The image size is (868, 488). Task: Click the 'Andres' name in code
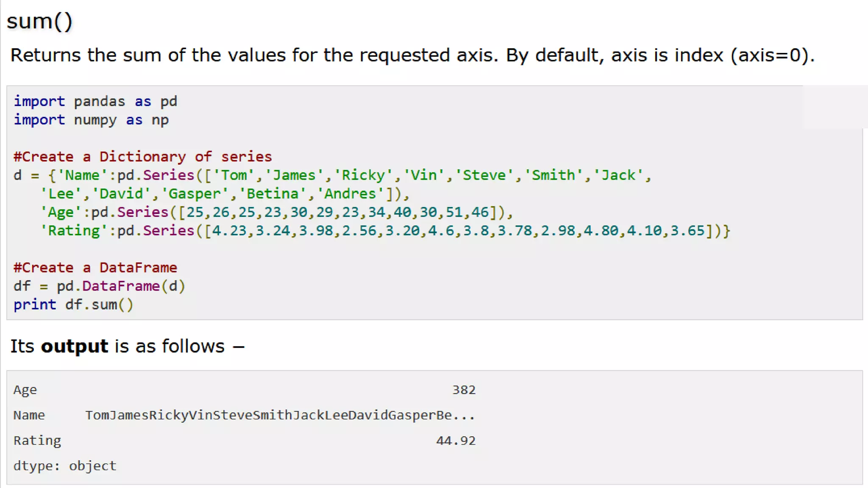tap(350, 194)
